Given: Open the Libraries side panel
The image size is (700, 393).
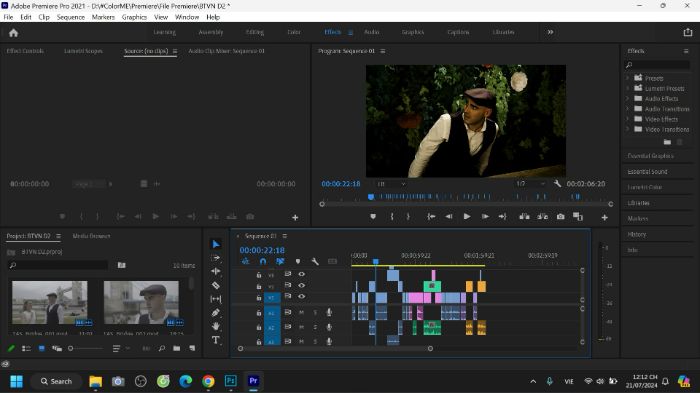Looking at the screenshot, I should 638,203.
